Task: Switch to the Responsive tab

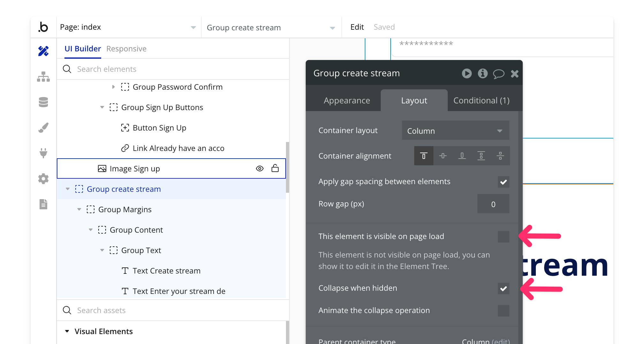Action: tap(126, 49)
